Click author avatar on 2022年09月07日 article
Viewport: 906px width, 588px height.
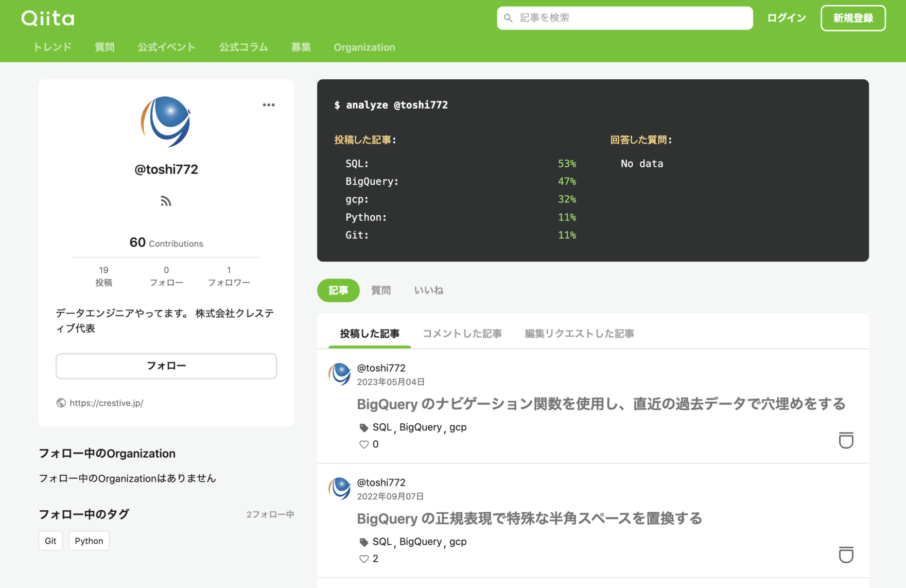point(340,489)
